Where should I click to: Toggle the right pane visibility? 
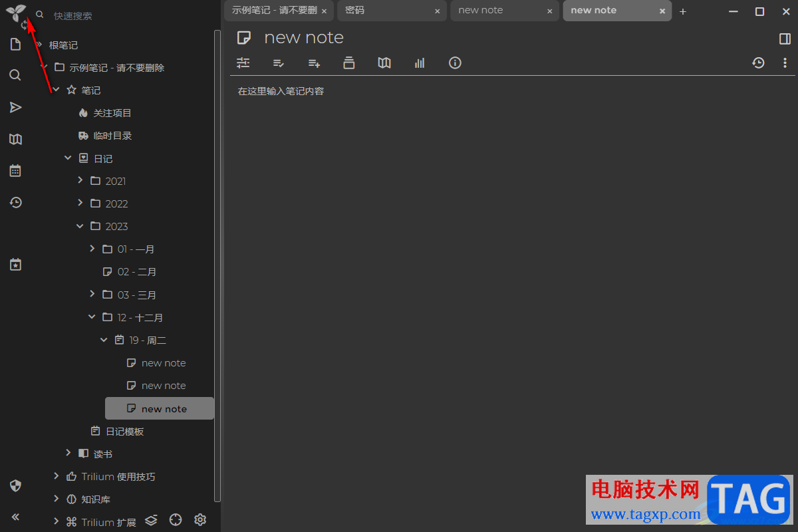(785, 39)
